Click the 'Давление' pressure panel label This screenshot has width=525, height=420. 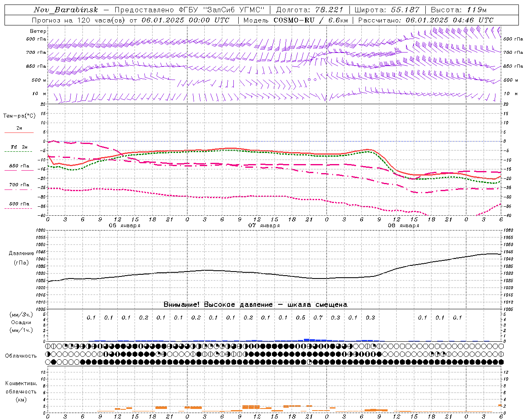(21, 253)
